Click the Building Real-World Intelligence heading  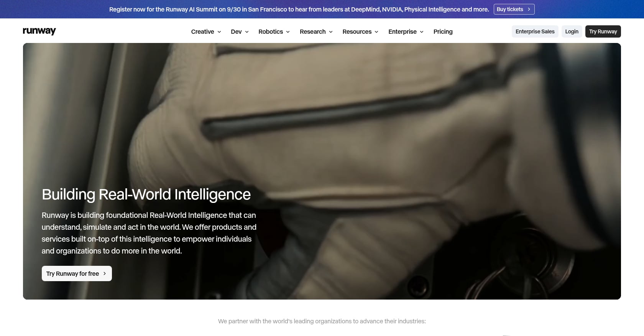pos(146,194)
